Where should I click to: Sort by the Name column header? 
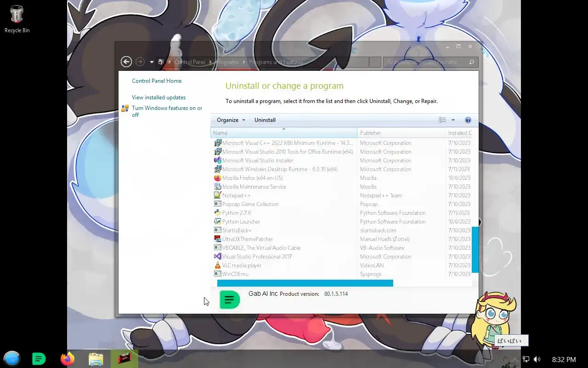283,133
